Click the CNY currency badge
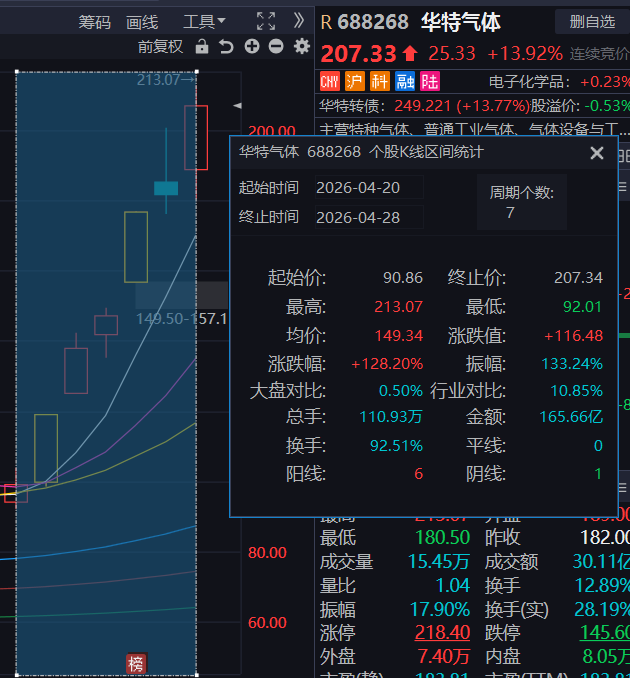This screenshot has height=678, width=630. (x=329, y=81)
